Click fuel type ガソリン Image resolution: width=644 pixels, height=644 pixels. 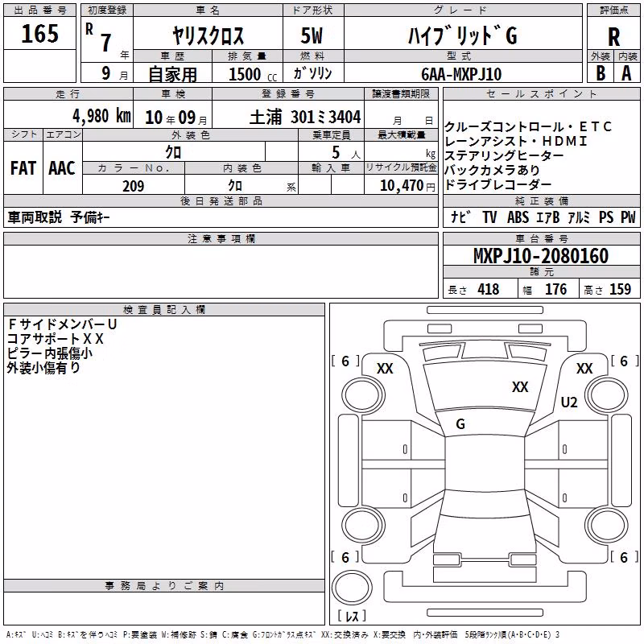click(312, 73)
